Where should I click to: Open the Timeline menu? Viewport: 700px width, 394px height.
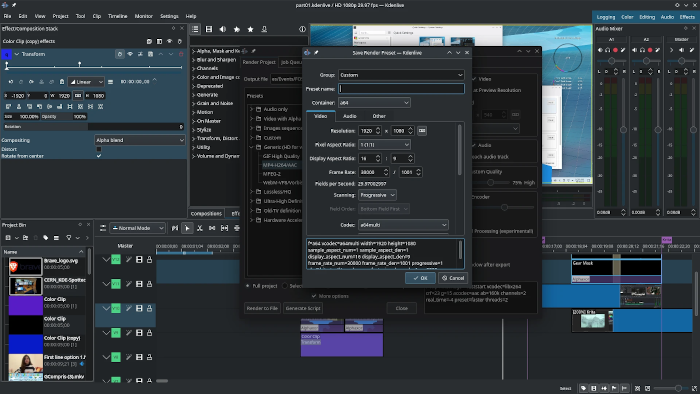(117, 16)
